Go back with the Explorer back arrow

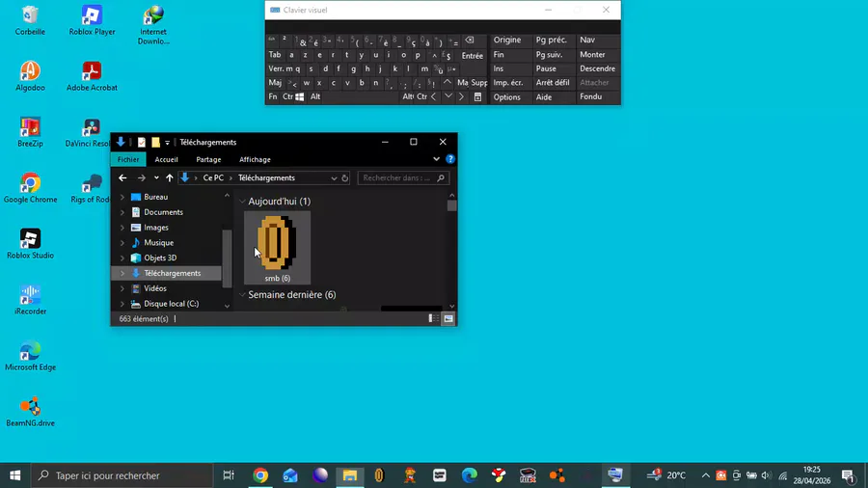(122, 178)
